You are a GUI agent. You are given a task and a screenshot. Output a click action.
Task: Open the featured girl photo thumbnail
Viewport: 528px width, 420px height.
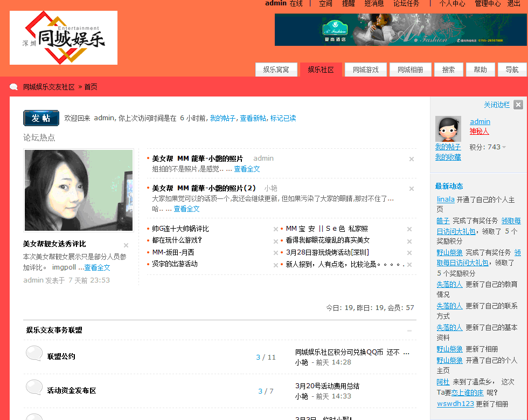coord(79,190)
